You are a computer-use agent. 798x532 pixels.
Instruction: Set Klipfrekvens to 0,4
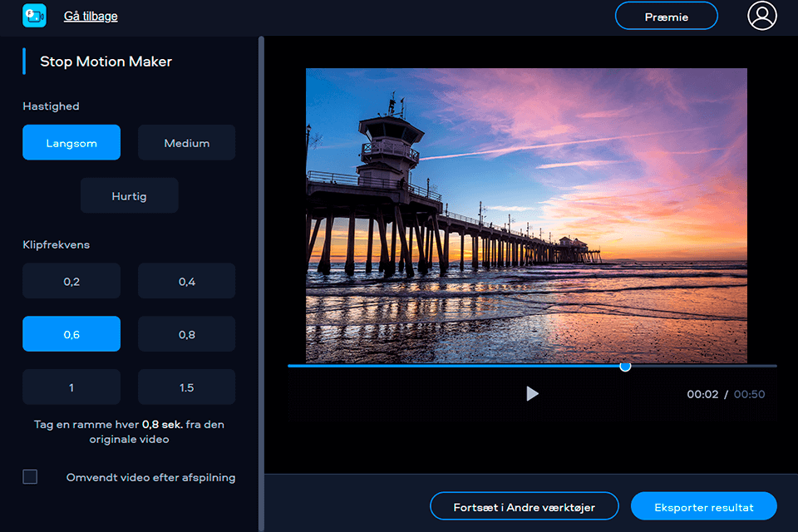point(186,280)
